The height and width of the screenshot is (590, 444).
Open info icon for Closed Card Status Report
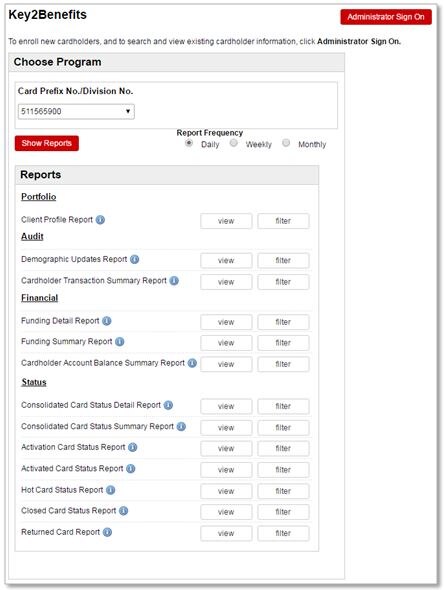pos(123,511)
